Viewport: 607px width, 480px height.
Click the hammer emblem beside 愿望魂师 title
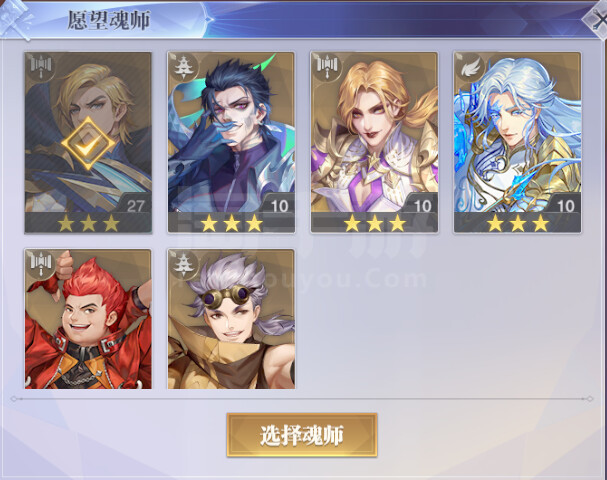coord(17,19)
